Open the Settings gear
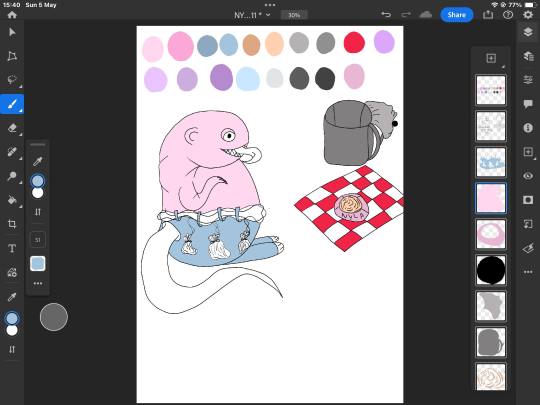 [x=528, y=15]
